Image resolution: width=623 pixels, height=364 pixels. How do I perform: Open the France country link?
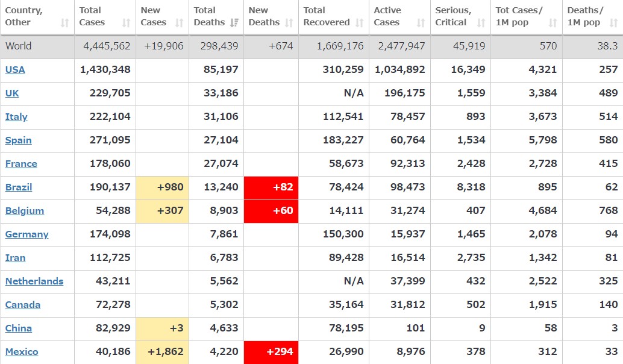(21, 164)
